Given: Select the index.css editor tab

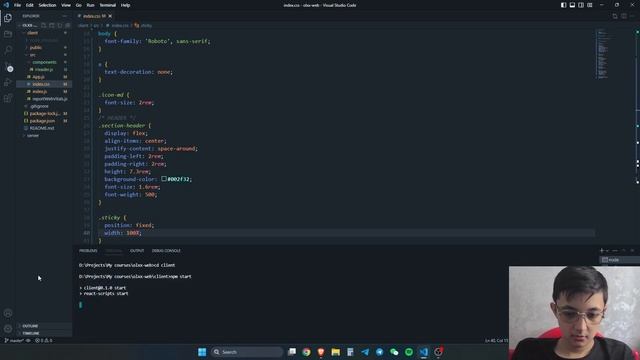Looking at the screenshot, I should pyautogui.click(x=94, y=16).
